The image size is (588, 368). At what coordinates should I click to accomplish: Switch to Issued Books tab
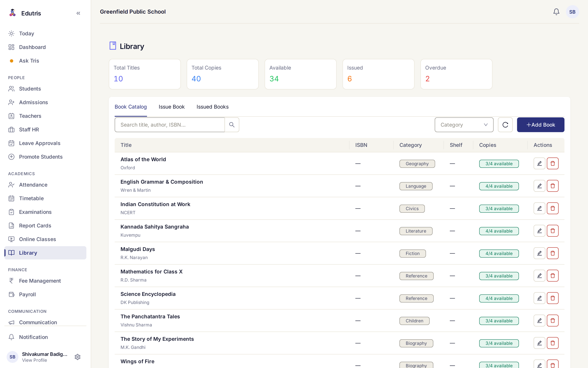click(x=212, y=107)
